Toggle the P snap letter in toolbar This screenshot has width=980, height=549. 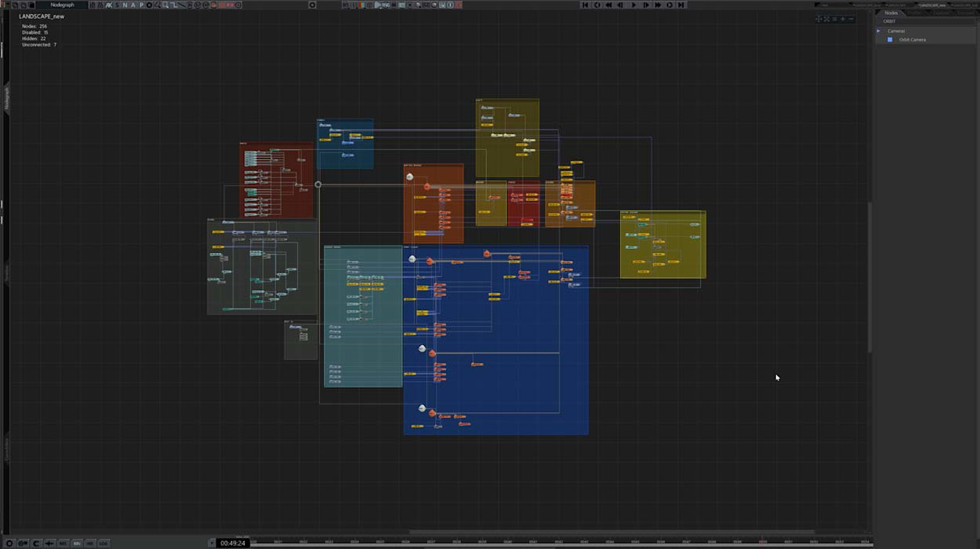[141, 5]
